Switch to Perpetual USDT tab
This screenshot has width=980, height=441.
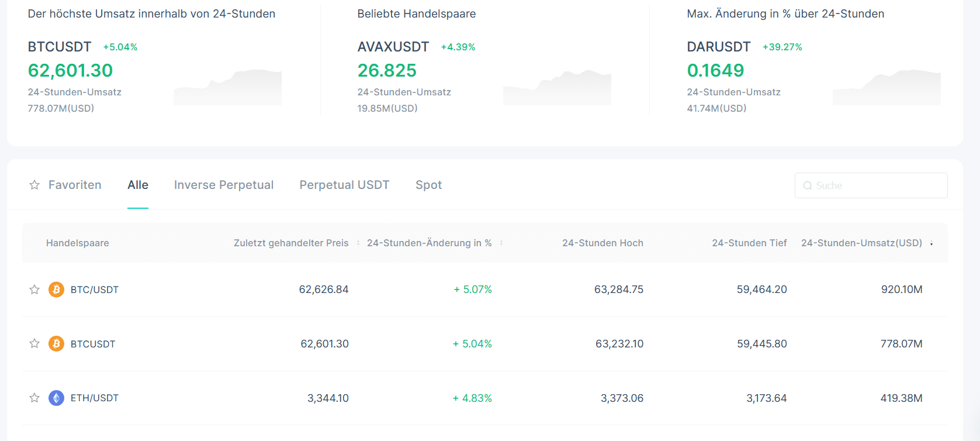point(344,185)
